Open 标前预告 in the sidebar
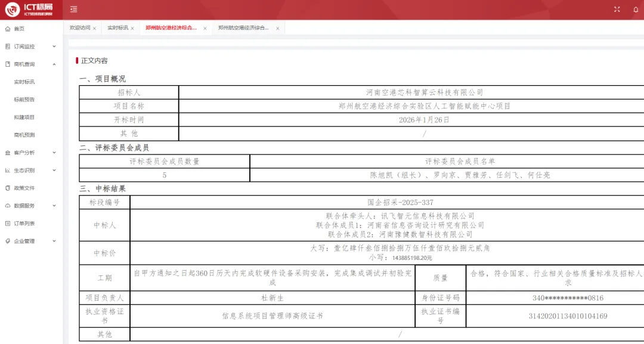The height and width of the screenshot is (344, 644). pos(24,100)
